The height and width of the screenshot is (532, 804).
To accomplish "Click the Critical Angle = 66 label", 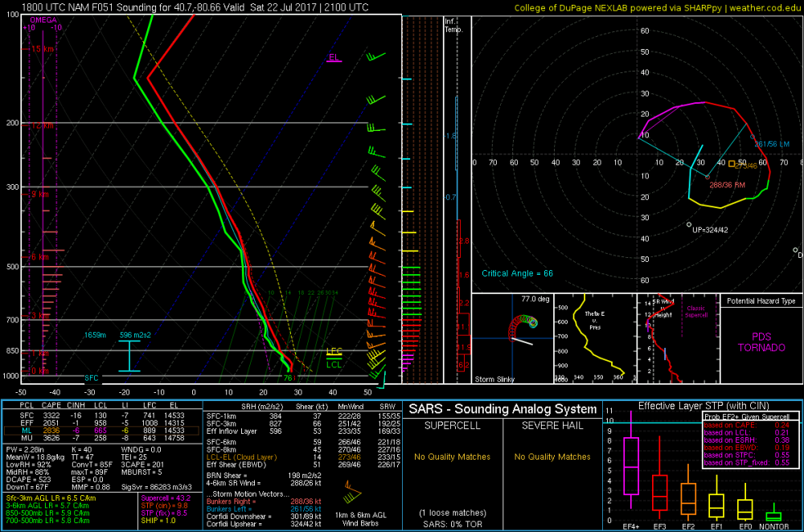I will pyautogui.click(x=518, y=273).
